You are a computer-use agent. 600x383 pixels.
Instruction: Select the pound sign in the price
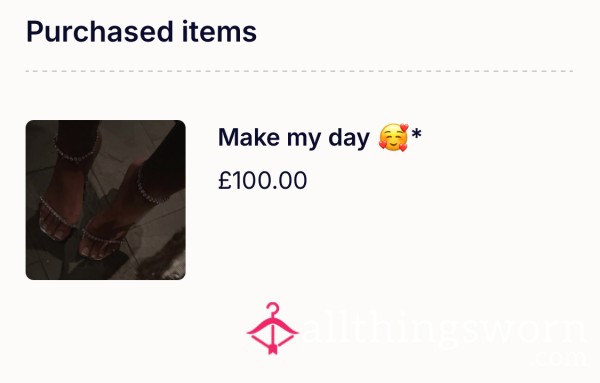[x=224, y=180]
